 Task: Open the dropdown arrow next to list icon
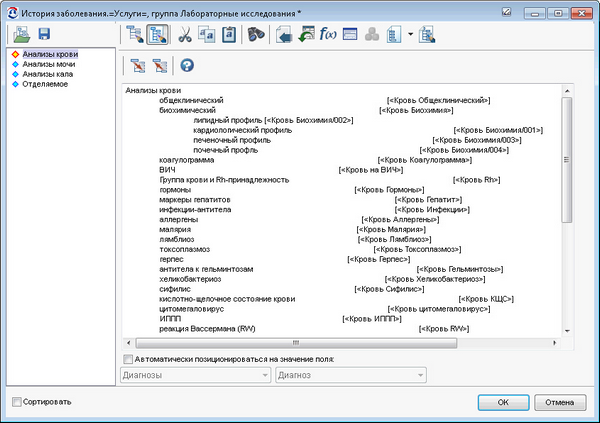pyautogui.click(x=411, y=34)
